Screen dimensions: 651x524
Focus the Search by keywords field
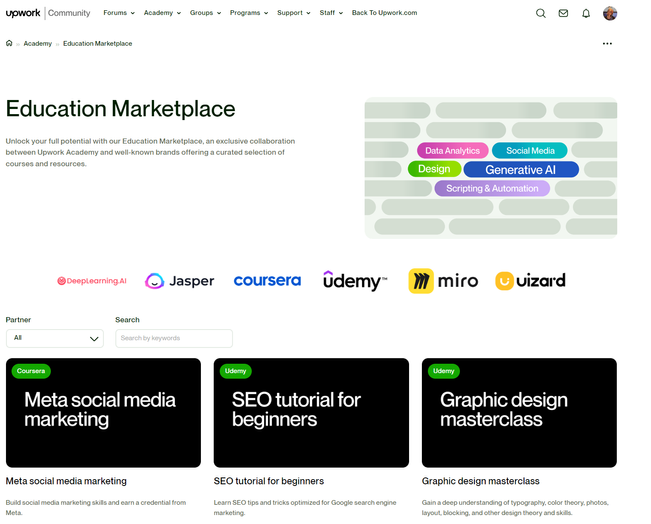point(174,338)
